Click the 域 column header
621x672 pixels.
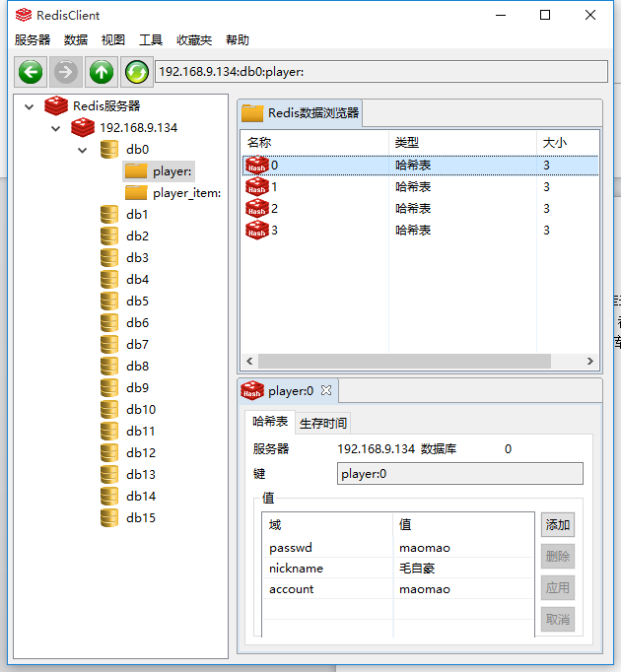pos(327,524)
